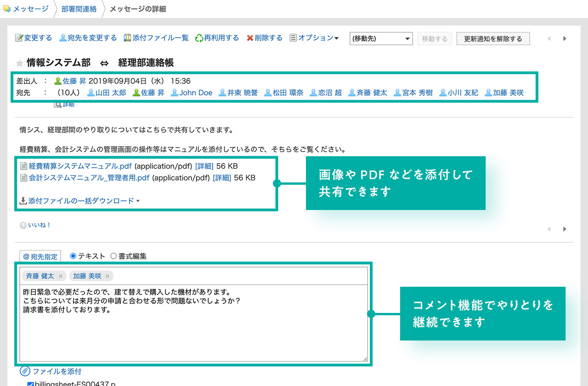This screenshot has width=588, height=386.
Task: Click the comment box resize handle
Action: pos(365,358)
